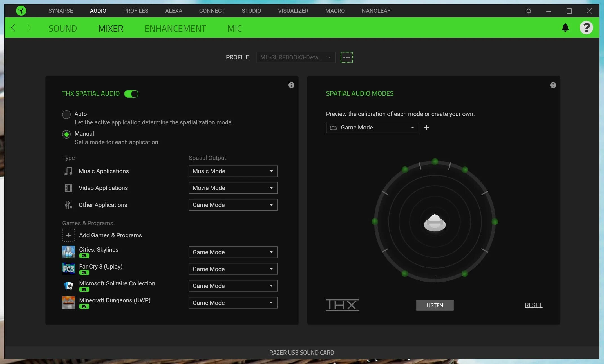
Task: Click the Add Games & Programs plus box
Action: click(68, 235)
